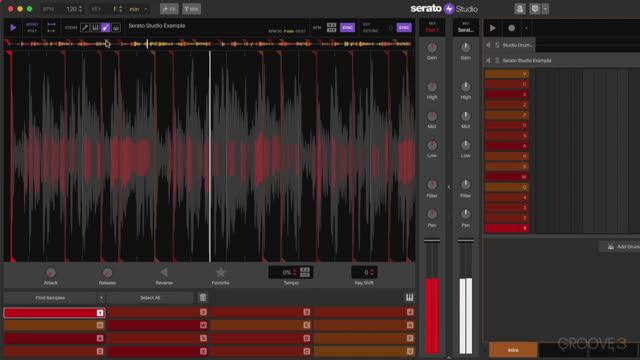Adjust the Pad 1 channel Gain knob
The image size is (640, 360).
click(432, 47)
